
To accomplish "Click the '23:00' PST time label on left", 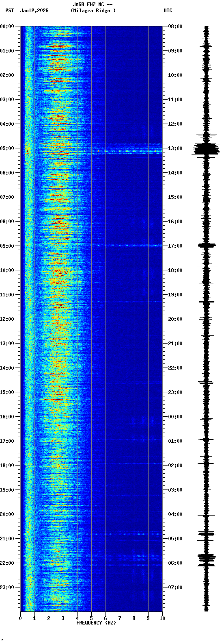I will [x=7, y=587].
